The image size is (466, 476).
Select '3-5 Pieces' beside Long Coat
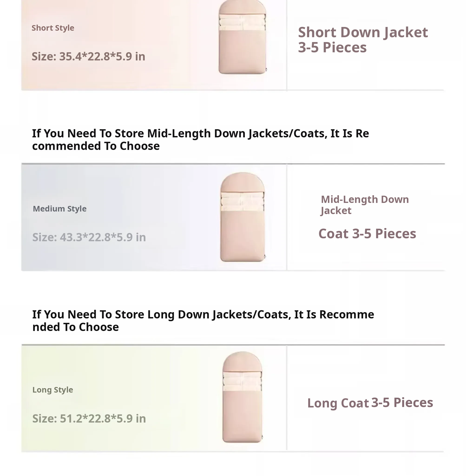(x=402, y=403)
